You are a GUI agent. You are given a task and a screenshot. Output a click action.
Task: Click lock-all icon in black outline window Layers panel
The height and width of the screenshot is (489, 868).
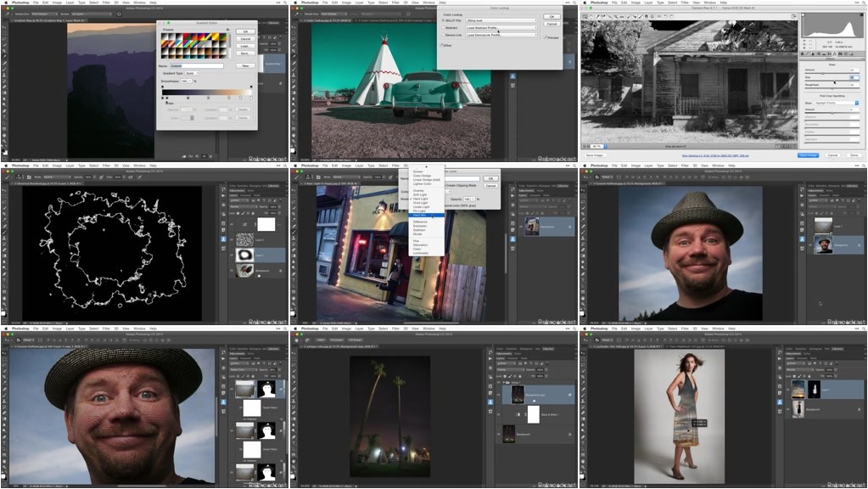click(253, 213)
